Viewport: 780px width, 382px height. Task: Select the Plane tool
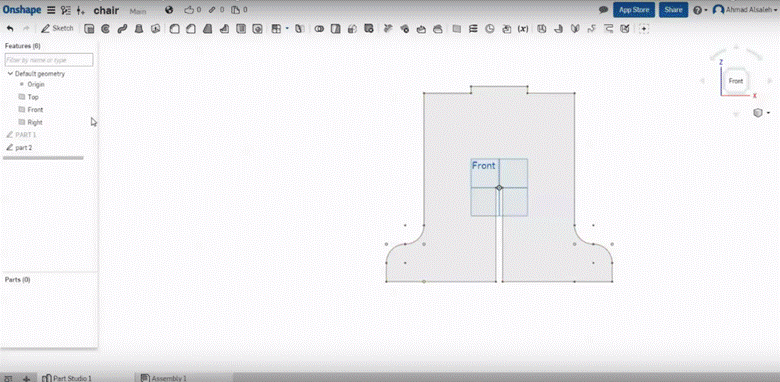coord(456,29)
